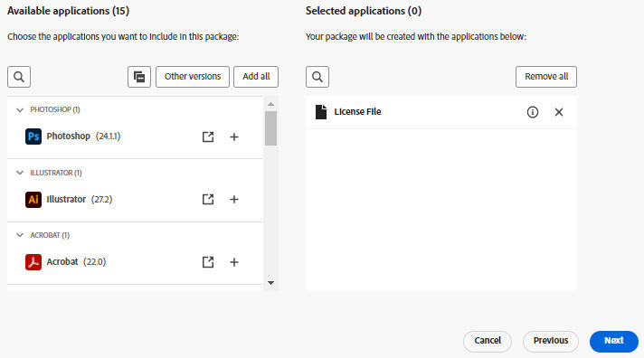Collapse the ILLUSTRATOR (1) group

click(20, 173)
